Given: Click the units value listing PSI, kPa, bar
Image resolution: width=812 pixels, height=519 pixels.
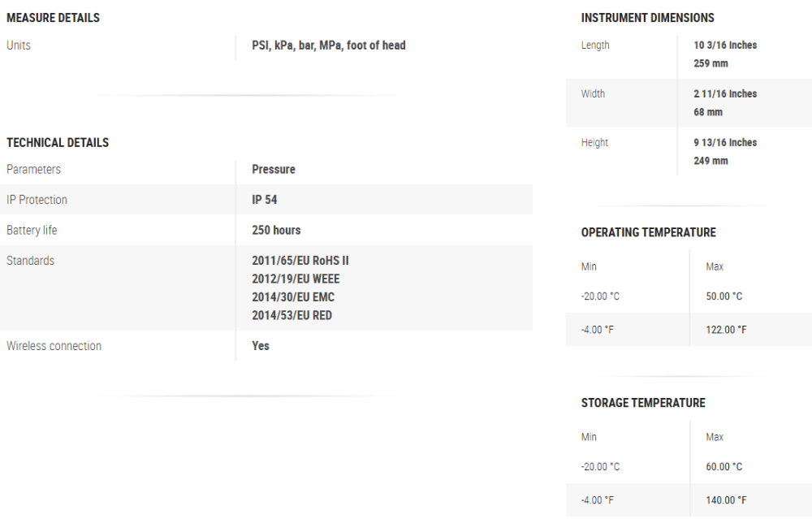Looking at the screenshot, I should point(328,45).
